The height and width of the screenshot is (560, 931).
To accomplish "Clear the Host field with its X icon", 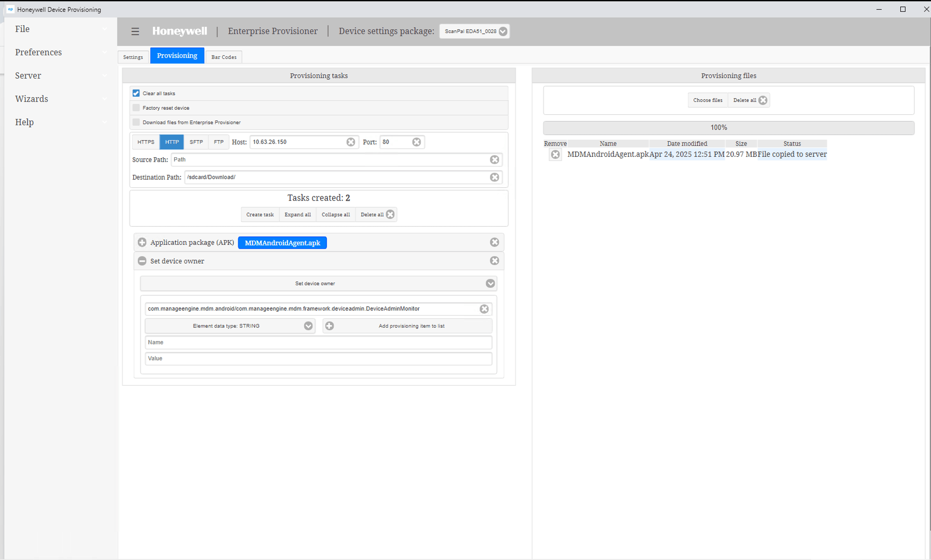I will coord(350,142).
